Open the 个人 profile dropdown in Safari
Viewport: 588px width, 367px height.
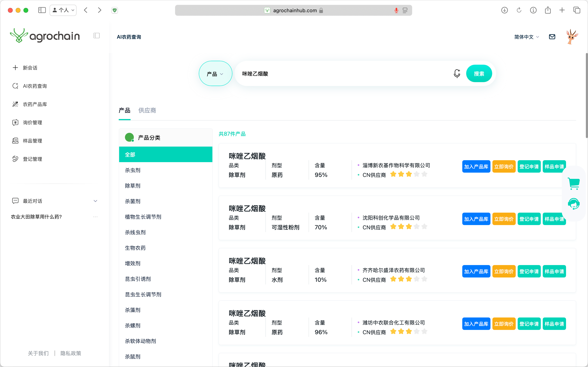point(63,10)
